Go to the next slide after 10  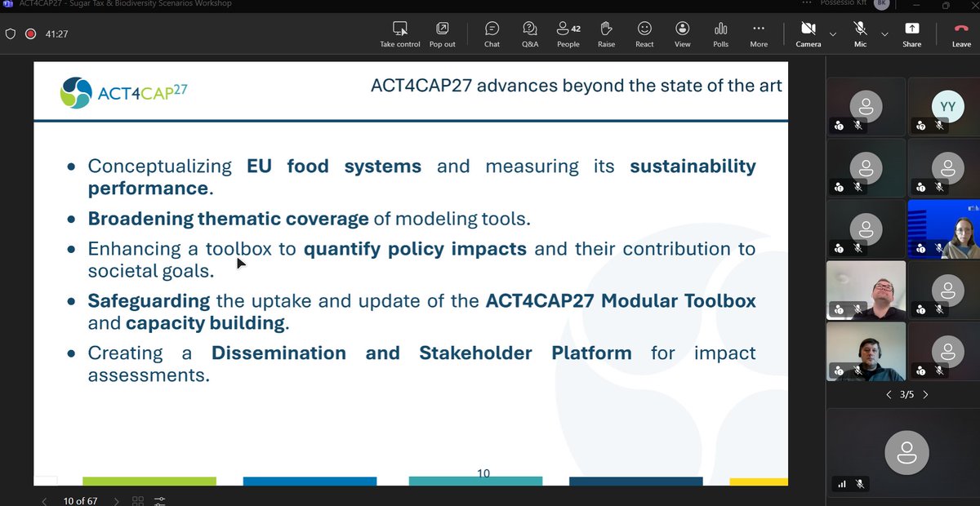(x=117, y=500)
